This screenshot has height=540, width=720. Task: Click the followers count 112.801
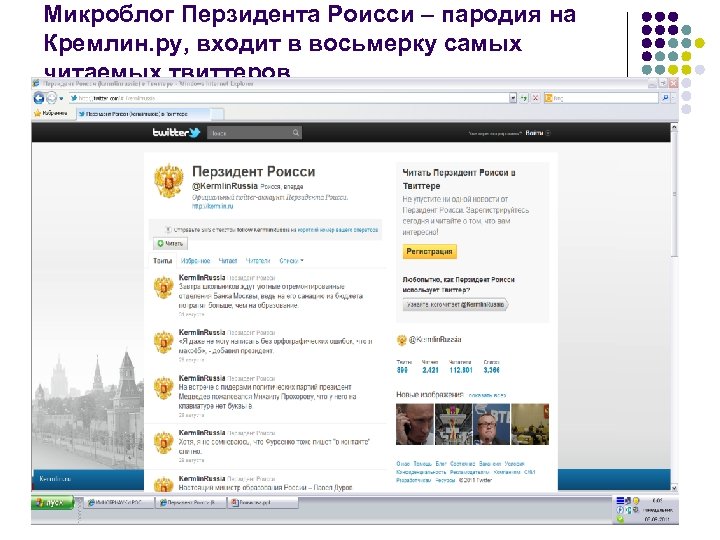(461, 370)
